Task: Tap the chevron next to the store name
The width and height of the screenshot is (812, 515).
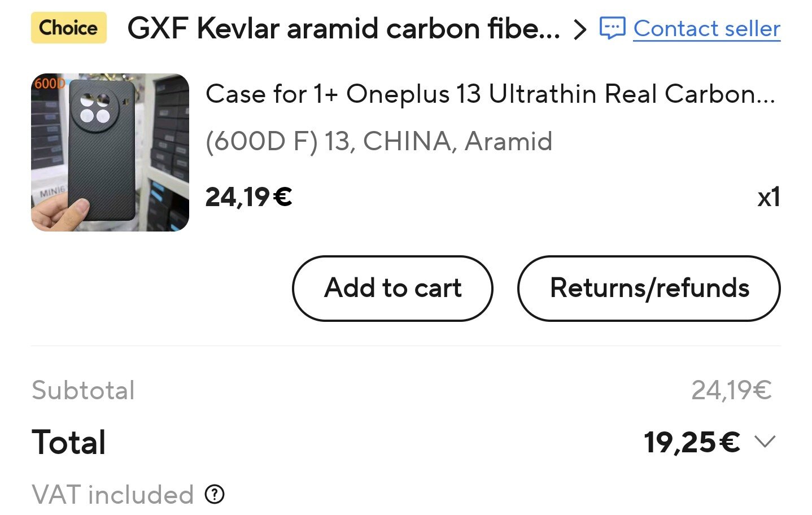Action: (579, 29)
